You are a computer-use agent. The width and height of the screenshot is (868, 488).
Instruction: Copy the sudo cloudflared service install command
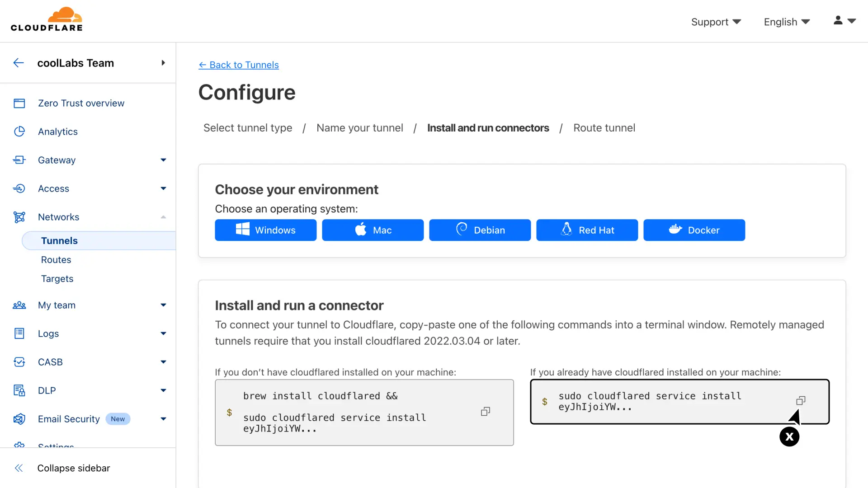[800, 401]
